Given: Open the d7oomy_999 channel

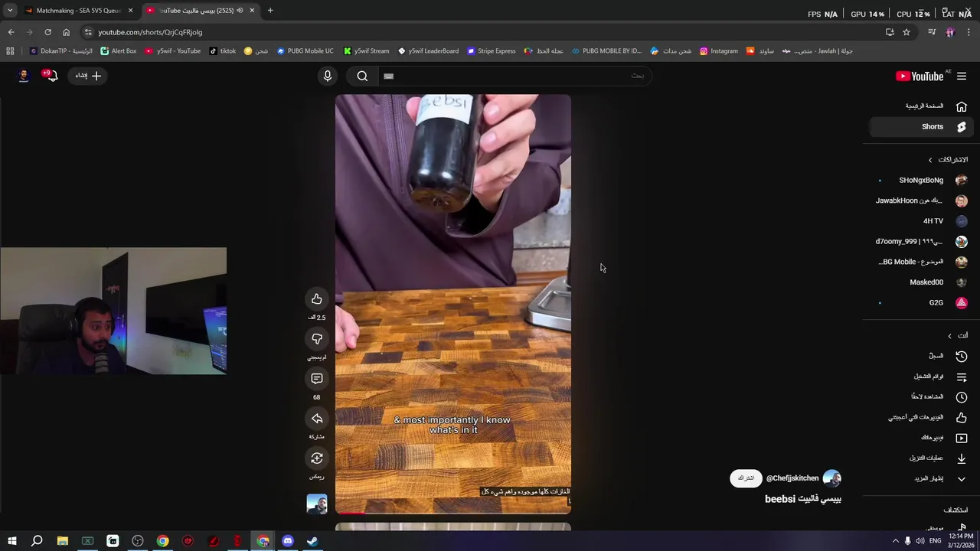Looking at the screenshot, I should click(x=923, y=241).
